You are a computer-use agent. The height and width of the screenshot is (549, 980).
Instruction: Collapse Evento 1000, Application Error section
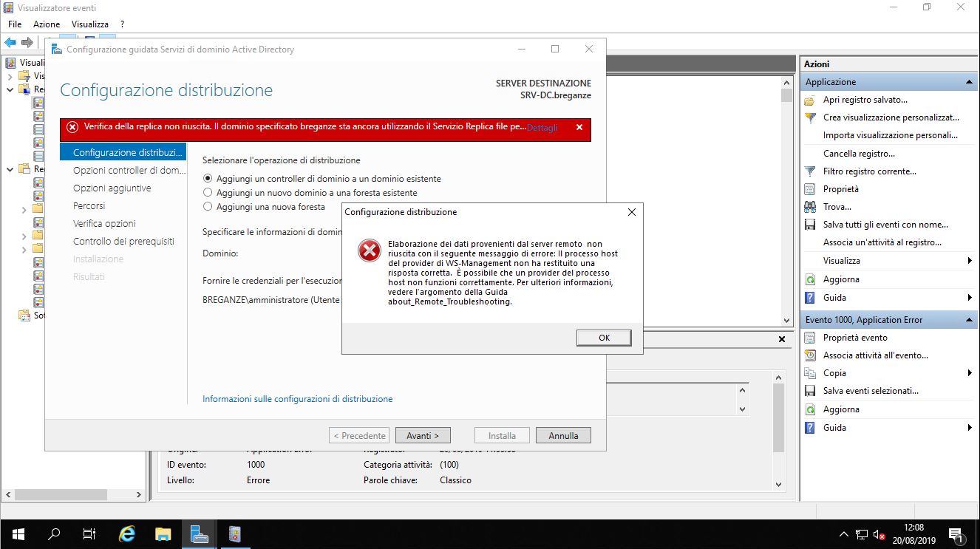(969, 320)
